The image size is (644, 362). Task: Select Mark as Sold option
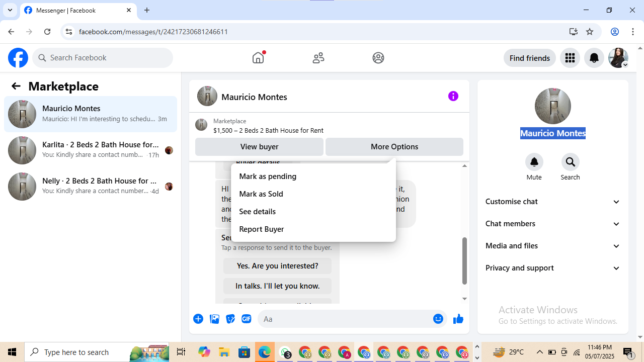[x=313, y=194]
